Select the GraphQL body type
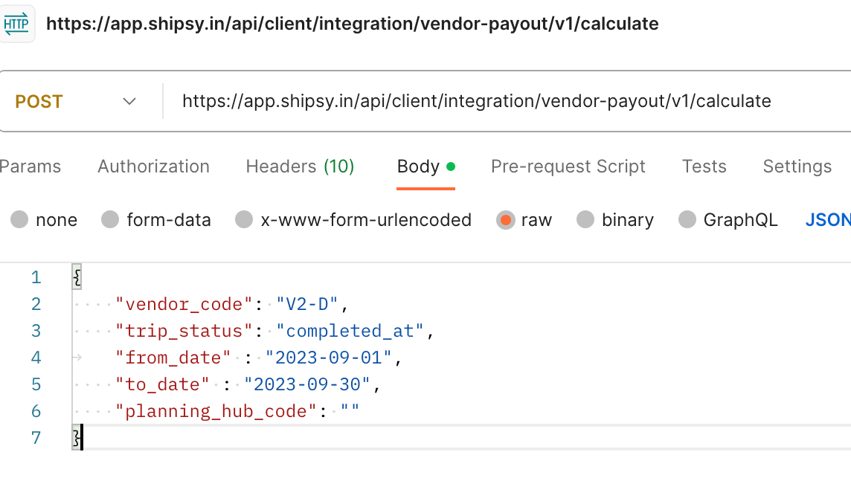The width and height of the screenshot is (851, 504). click(688, 220)
